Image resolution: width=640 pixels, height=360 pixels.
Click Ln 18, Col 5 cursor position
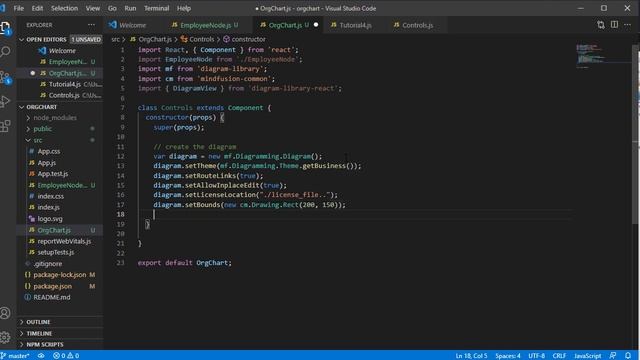(471, 356)
